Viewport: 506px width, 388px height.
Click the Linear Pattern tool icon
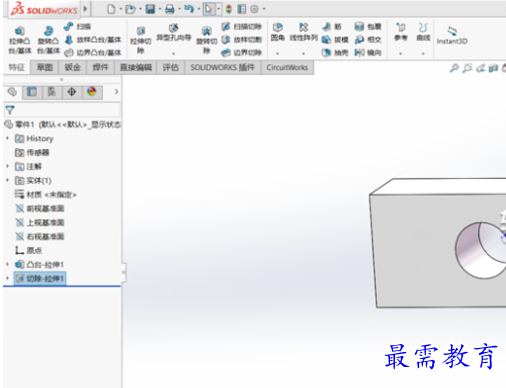[x=303, y=28]
